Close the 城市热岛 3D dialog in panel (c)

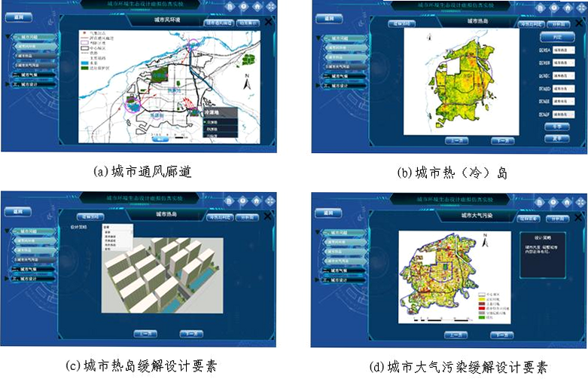[x=268, y=216]
